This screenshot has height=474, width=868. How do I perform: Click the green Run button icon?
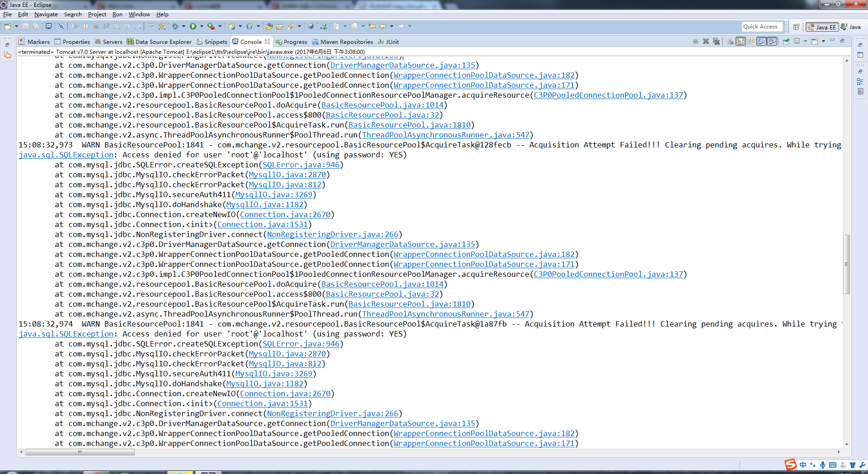click(193, 26)
